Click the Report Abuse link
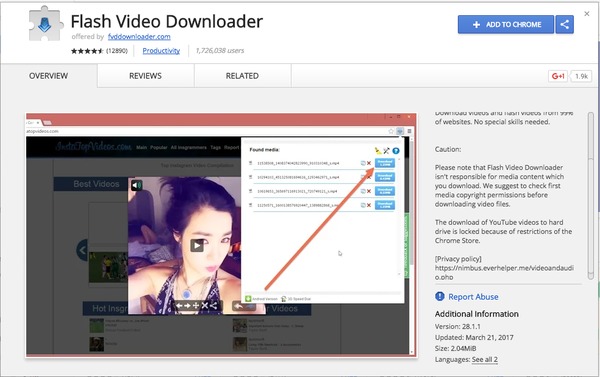Image resolution: width=600 pixels, height=377 pixels. (x=473, y=297)
